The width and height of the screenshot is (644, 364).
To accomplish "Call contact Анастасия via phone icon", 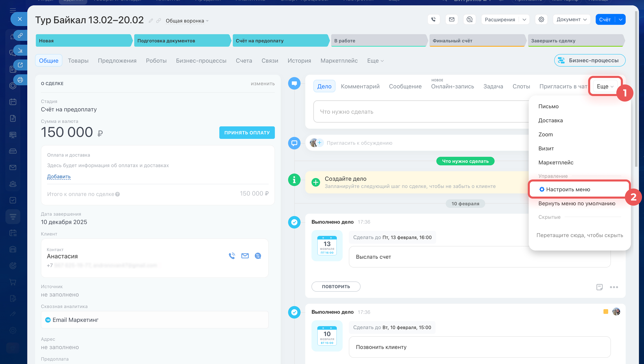I will point(232,256).
